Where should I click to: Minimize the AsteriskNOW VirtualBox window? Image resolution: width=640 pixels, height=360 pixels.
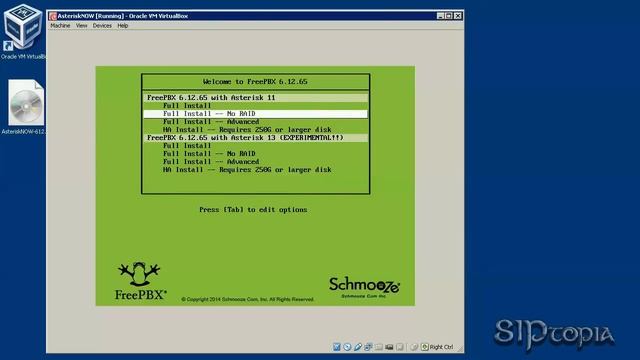440,16
